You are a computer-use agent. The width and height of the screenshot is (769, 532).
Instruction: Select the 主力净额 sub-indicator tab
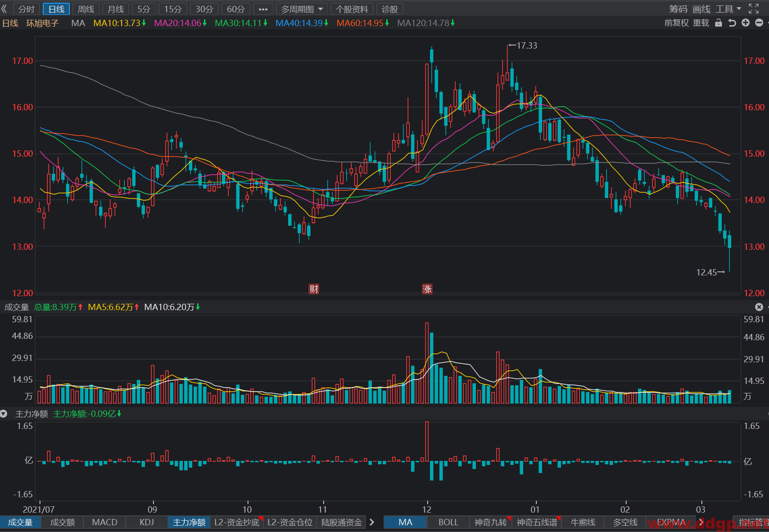(189, 522)
